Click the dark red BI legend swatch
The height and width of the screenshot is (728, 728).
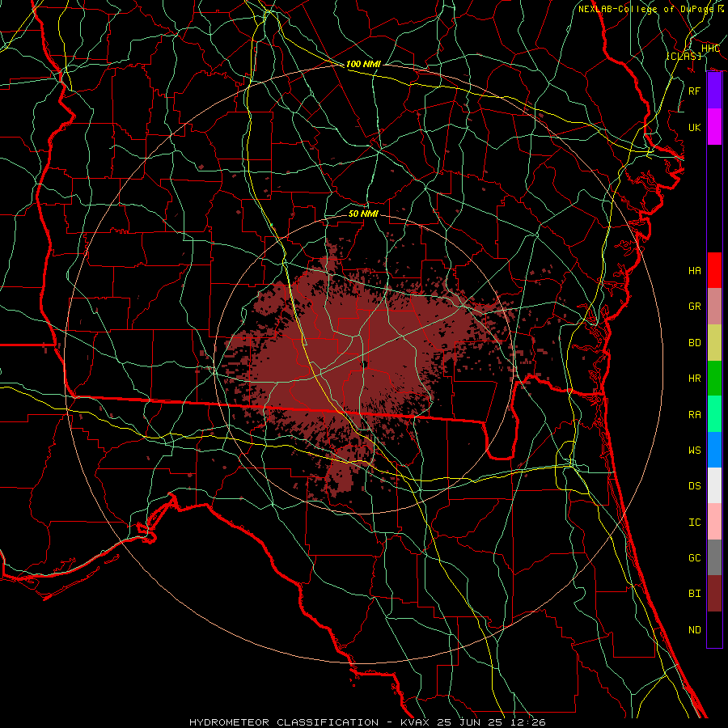tap(714, 594)
